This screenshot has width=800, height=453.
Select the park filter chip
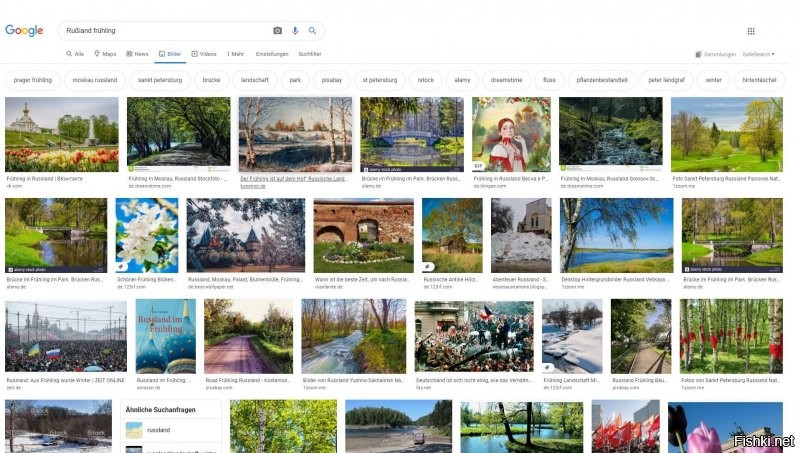[x=295, y=80]
